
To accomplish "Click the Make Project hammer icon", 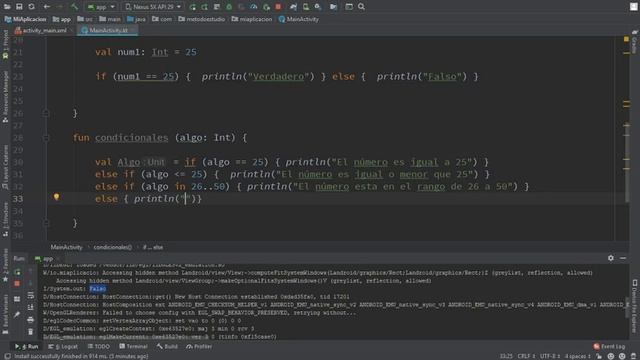I will pyautogui.click(x=74, y=7).
